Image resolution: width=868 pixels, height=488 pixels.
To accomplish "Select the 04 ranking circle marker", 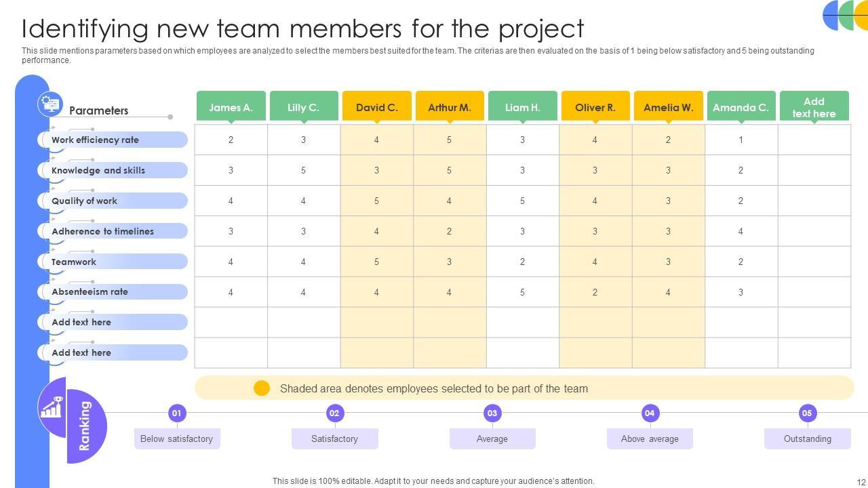I will click(x=650, y=413).
